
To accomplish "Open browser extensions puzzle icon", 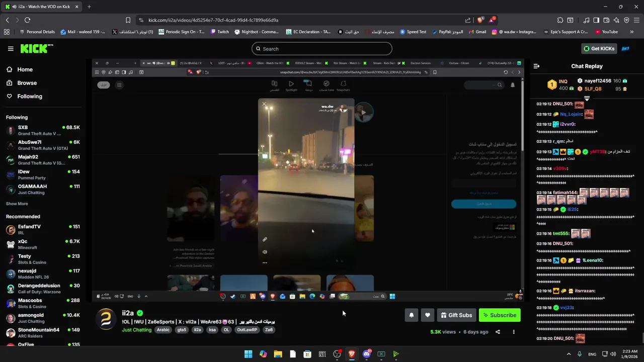I will click(x=560, y=20).
